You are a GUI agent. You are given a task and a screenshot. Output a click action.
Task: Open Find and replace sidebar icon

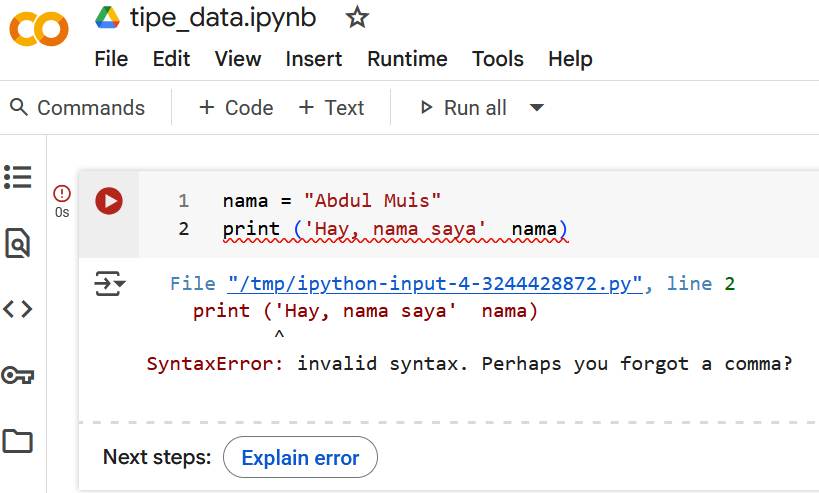(18, 243)
